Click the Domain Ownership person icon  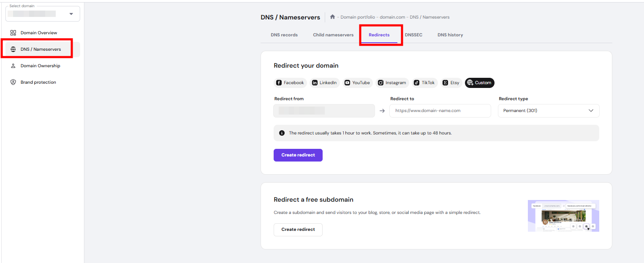[x=13, y=66]
